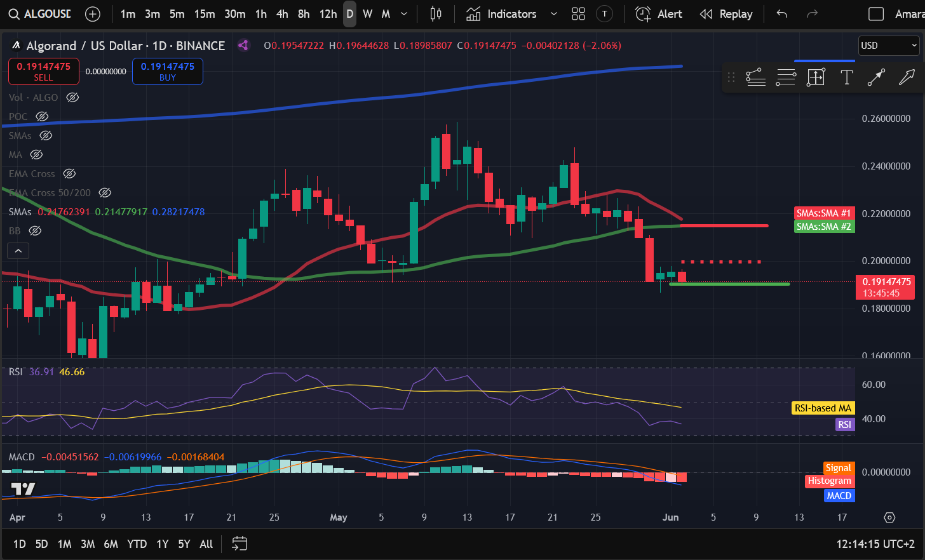The height and width of the screenshot is (560, 925).
Task: Undo the last chart action
Action: coord(782,14)
